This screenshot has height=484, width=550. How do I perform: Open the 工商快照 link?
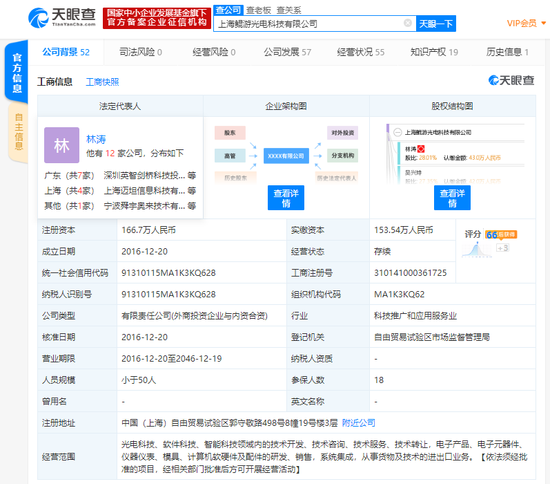(x=102, y=82)
